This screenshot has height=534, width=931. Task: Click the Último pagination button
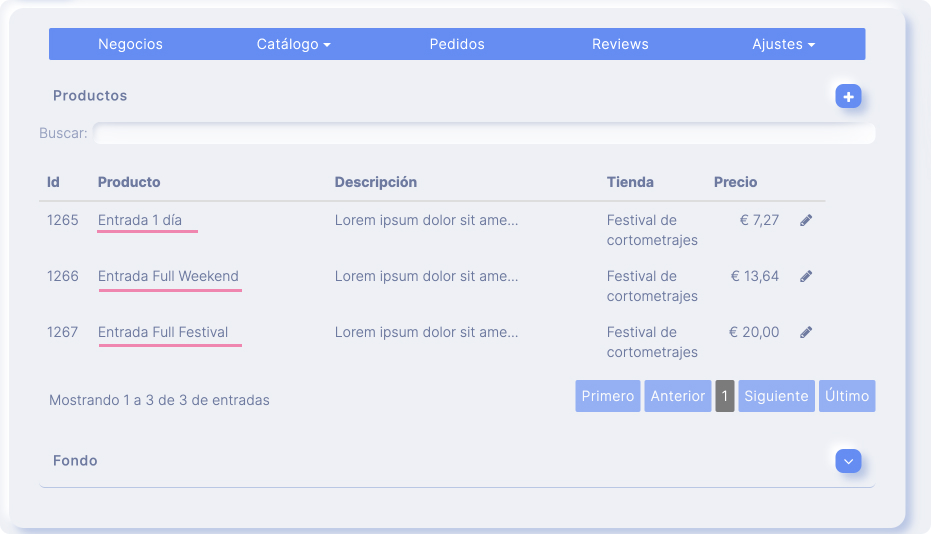pos(847,396)
